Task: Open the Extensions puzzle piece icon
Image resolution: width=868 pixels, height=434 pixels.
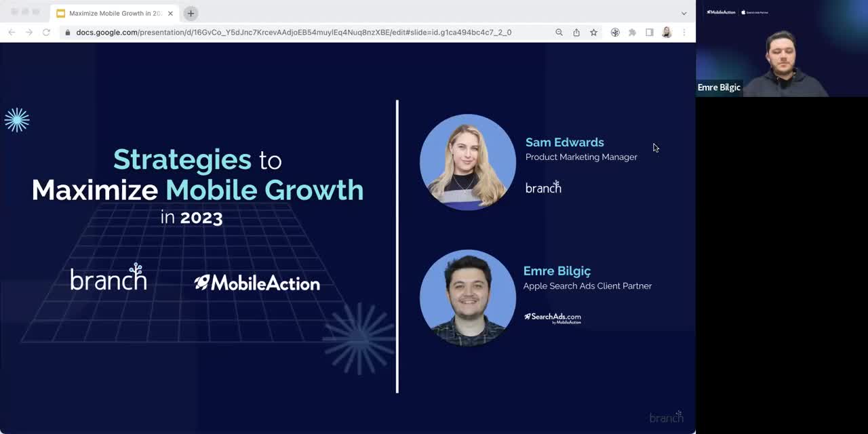Action: click(x=632, y=32)
